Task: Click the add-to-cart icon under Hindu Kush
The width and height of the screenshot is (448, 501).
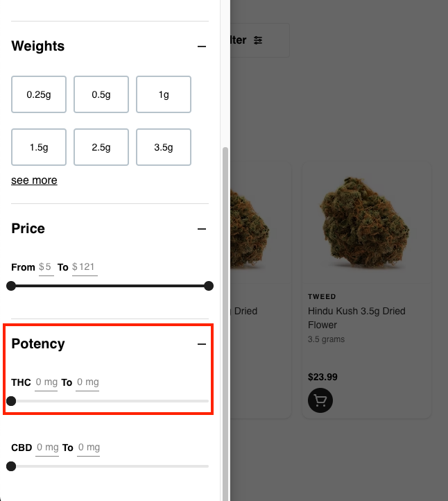Action: point(320,400)
